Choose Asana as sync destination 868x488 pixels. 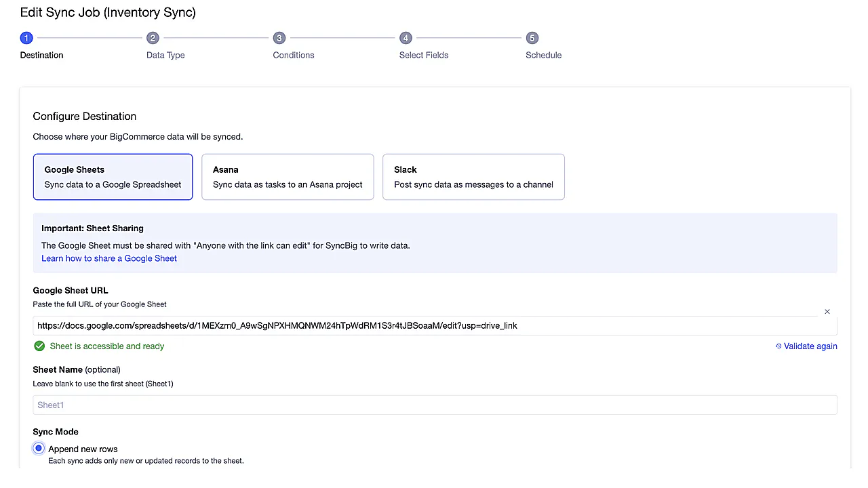click(288, 177)
